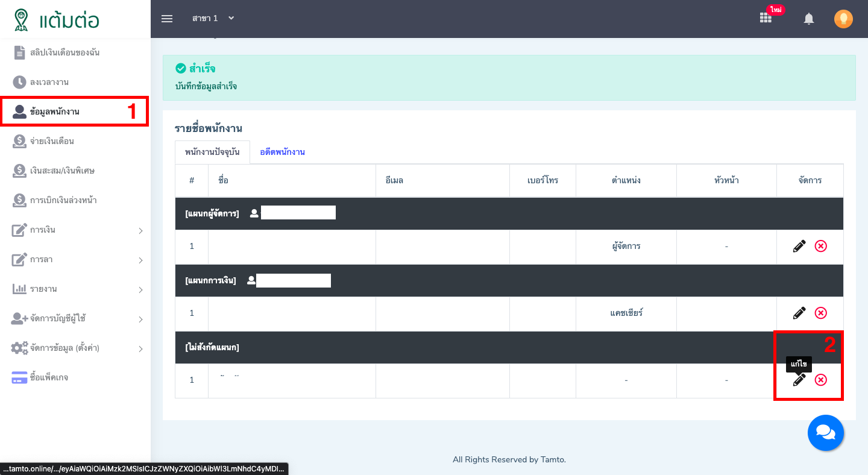868x475 pixels.
Task: Open the blue chat bubble widget
Action: 825,433
